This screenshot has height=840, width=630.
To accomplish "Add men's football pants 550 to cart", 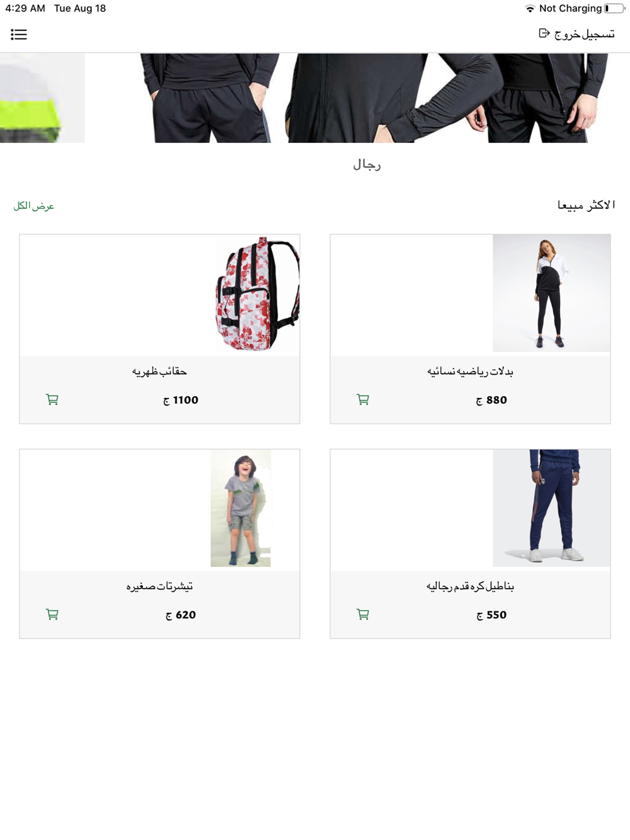I will coord(363,614).
